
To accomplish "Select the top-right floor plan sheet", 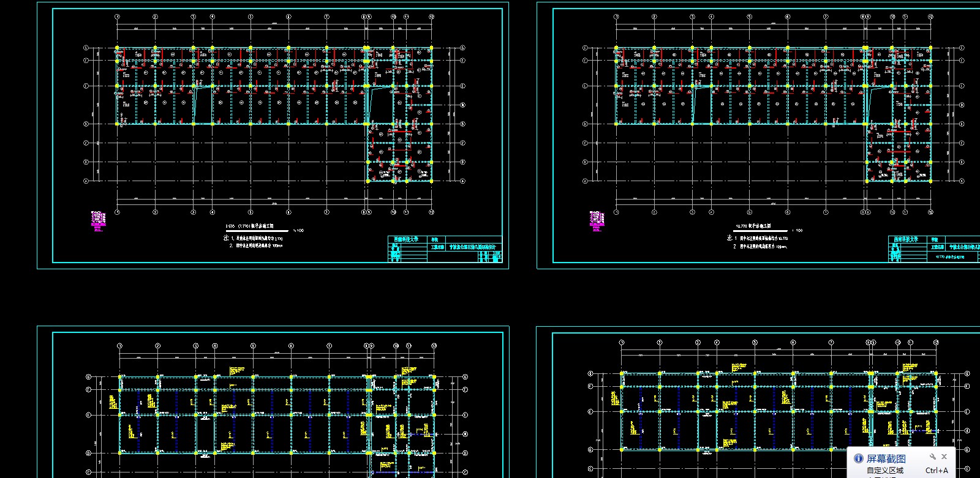I will point(758,135).
